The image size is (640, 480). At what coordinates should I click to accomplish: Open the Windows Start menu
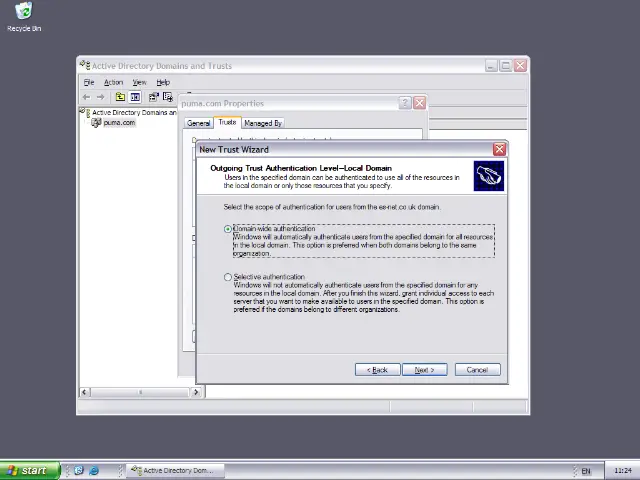pos(25,470)
